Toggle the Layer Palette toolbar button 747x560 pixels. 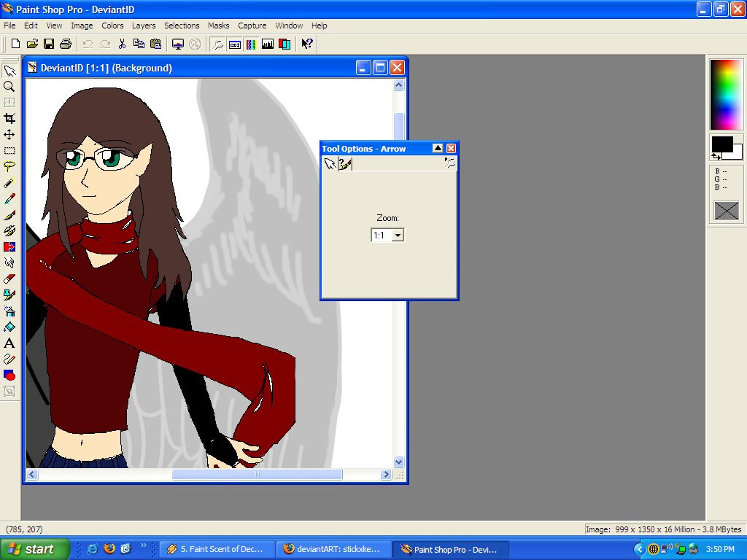point(285,44)
